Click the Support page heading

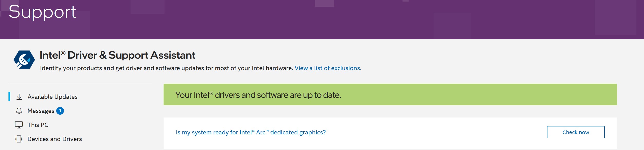pyautogui.click(x=42, y=12)
